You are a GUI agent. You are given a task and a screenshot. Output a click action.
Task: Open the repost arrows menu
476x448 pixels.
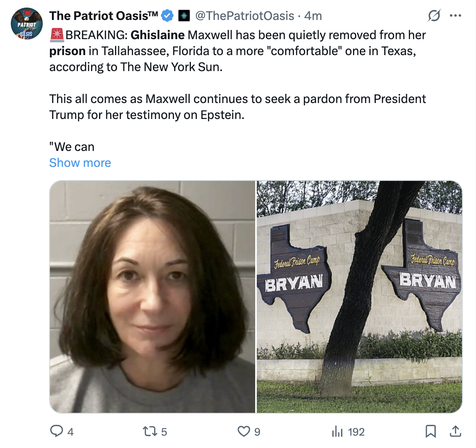[150, 431]
